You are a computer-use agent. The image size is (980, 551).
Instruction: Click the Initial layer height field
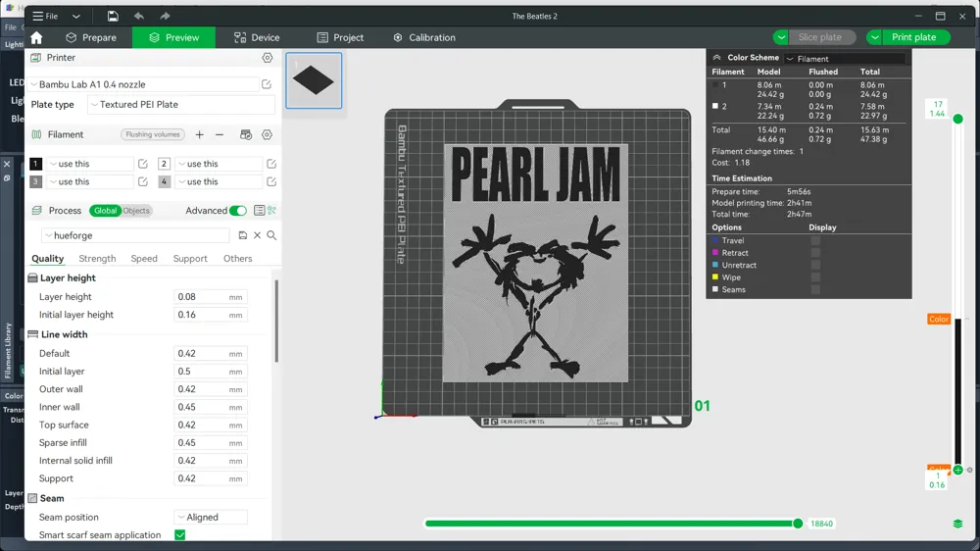pyautogui.click(x=211, y=315)
